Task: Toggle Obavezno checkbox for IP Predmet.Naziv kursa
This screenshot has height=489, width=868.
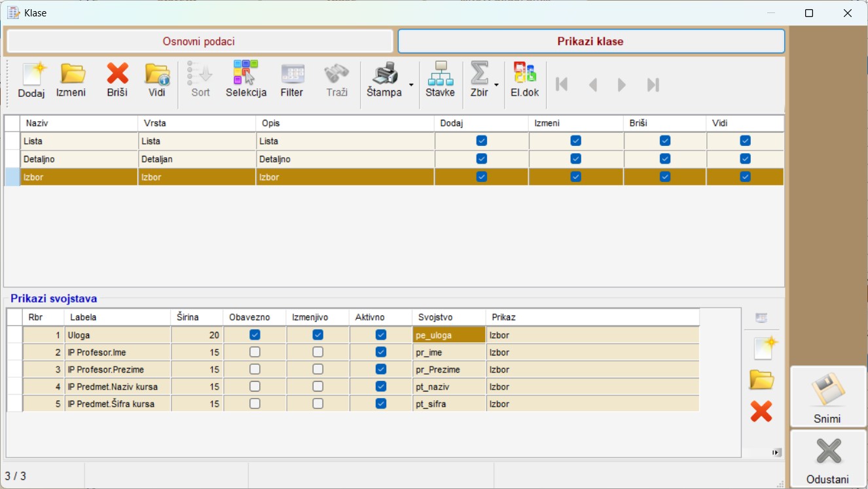Action: pos(255,386)
